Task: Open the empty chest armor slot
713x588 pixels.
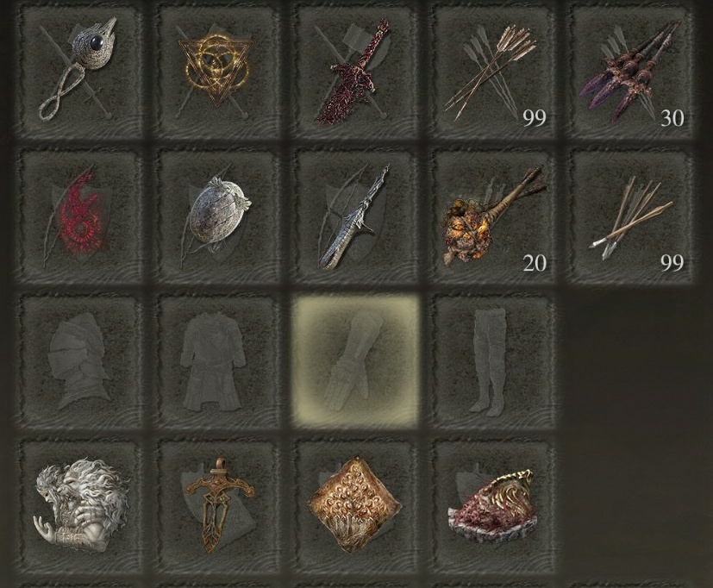Action: (217, 361)
